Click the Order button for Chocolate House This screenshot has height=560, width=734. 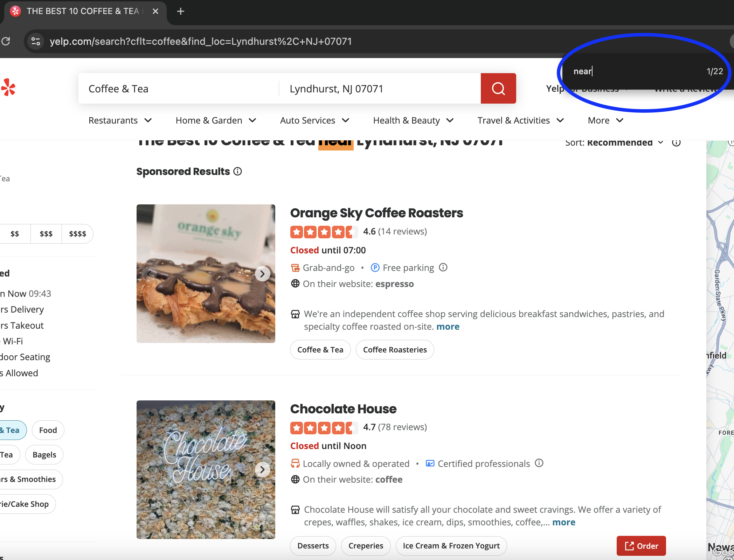pyautogui.click(x=641, y=546)
